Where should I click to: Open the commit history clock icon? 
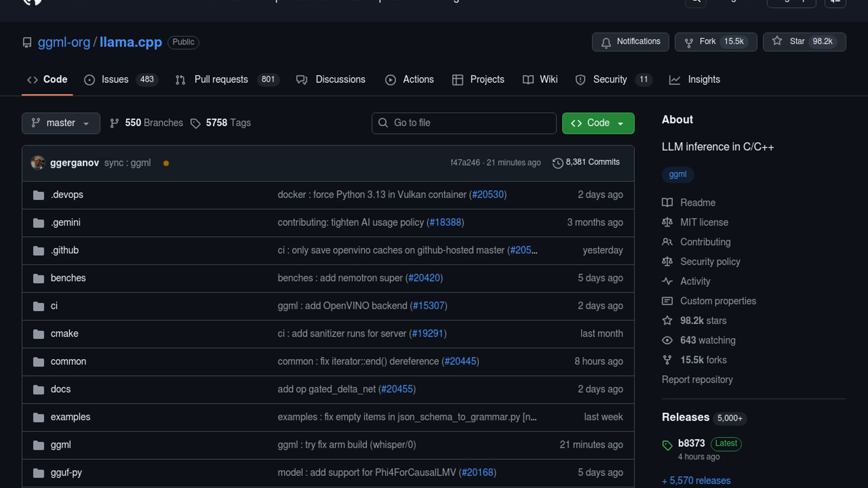(x=558, y=163)
